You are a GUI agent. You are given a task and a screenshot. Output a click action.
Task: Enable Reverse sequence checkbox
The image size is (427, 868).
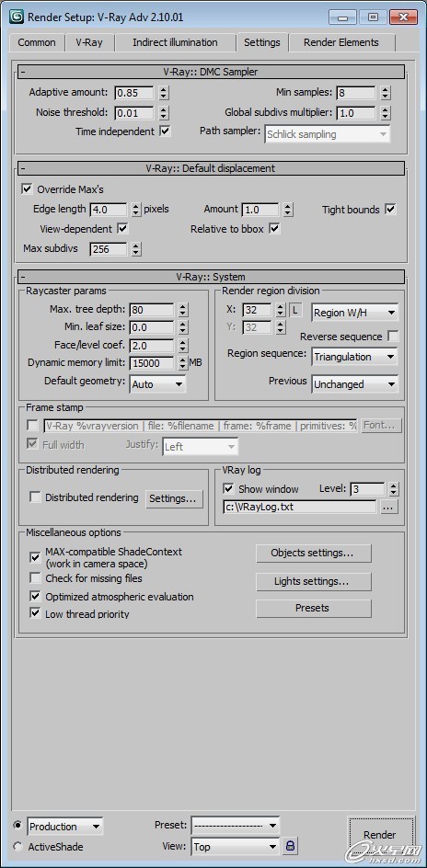(393, 336)
